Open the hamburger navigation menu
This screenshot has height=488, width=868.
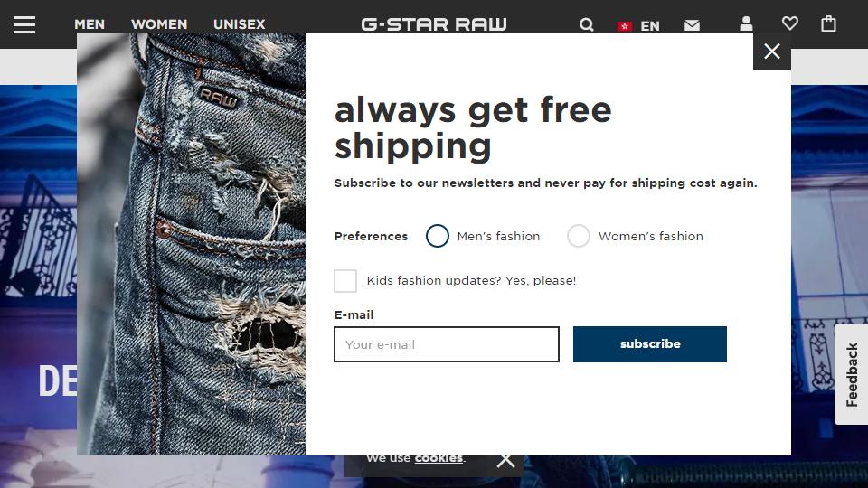tap(24, 24)
